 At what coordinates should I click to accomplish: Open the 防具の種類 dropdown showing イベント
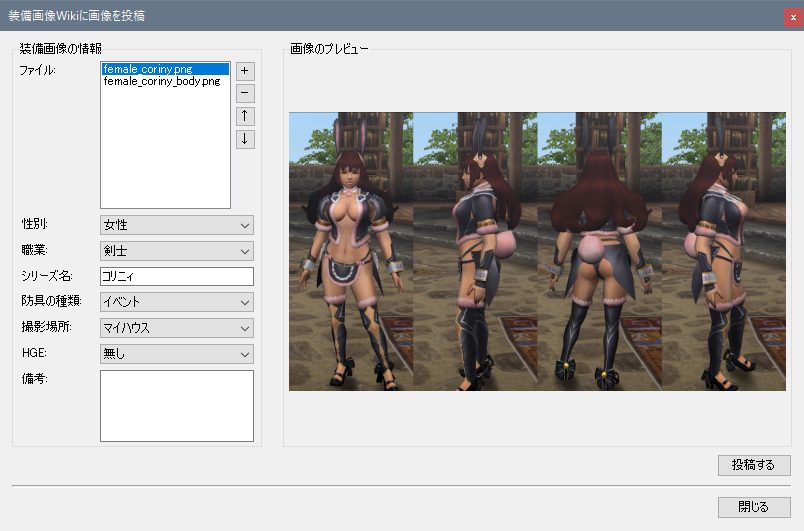click(176, 302)
